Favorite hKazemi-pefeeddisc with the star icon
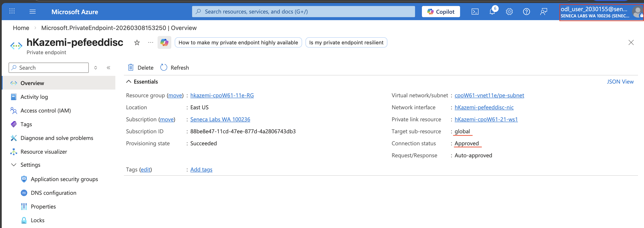644x228 pixels. point(137,43)
